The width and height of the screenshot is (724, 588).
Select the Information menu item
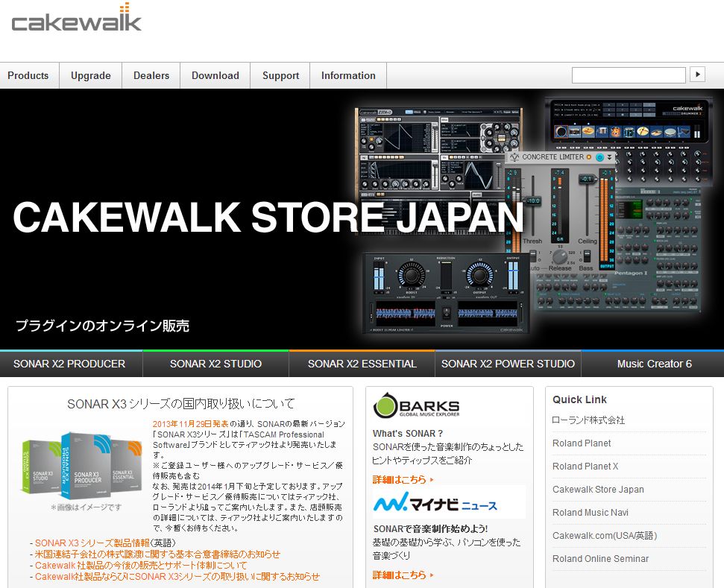coord(348,76)
